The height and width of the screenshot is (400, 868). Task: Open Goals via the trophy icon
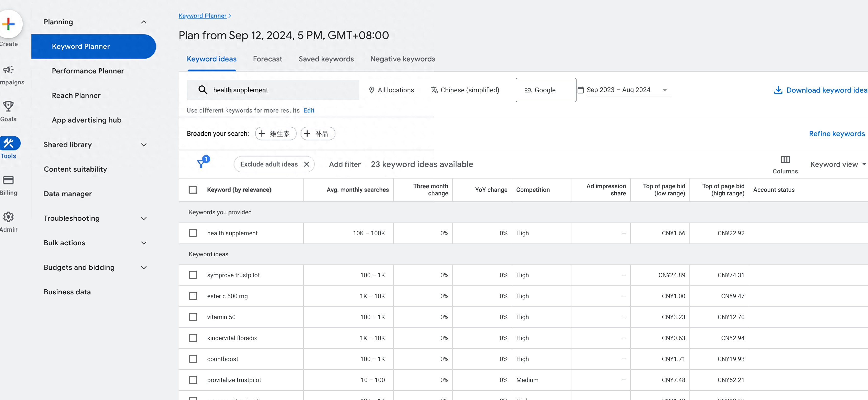[x=8, y=107]
